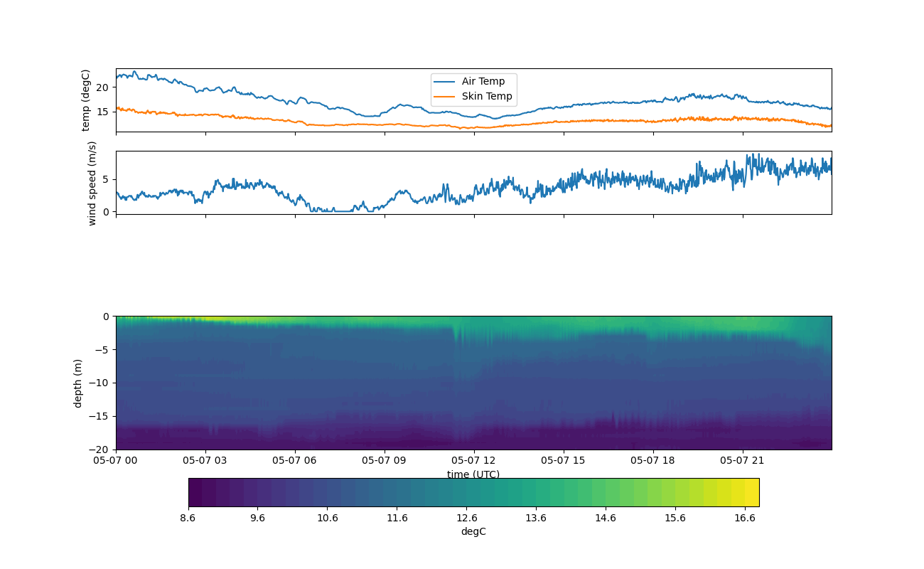Click the 05-07 00 time axis tick
The width and height of the screenshot is (924, 569).
tap(116, 460)
